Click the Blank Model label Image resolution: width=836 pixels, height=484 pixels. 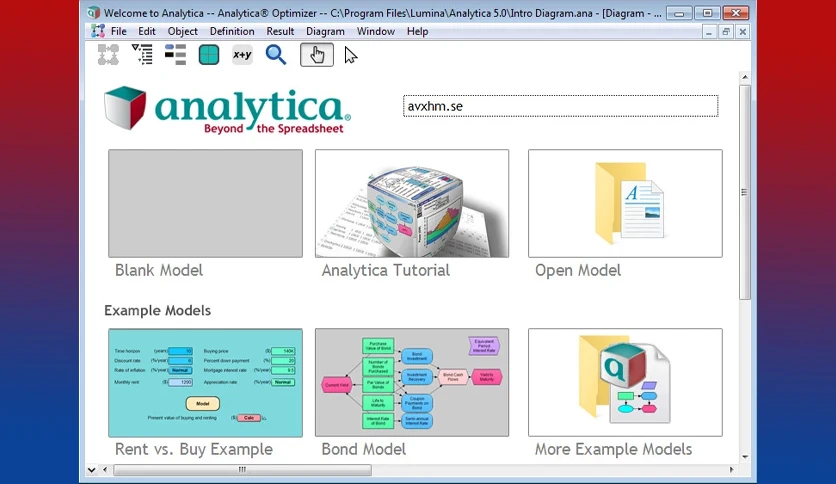pyautogui.click(x=159, y=270)
